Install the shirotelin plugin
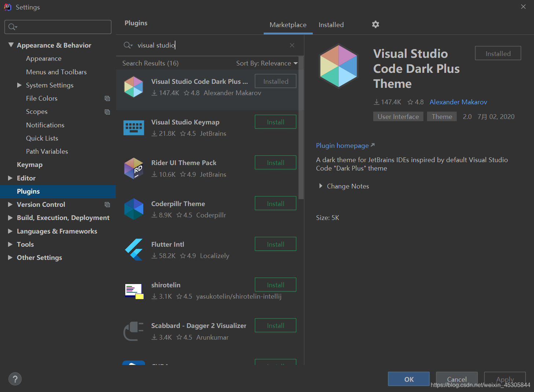The image size is (534, 392). [275, 285]
